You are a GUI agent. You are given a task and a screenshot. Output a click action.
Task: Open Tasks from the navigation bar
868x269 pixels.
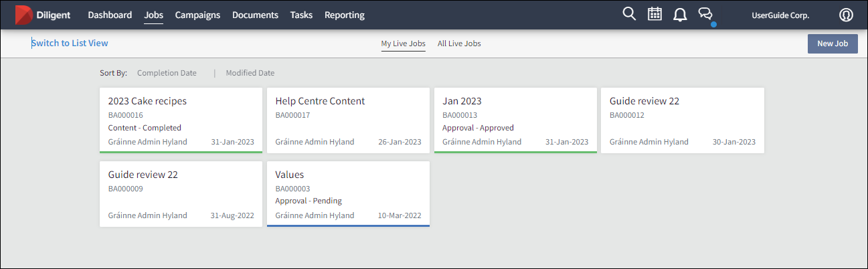point(301,15)
